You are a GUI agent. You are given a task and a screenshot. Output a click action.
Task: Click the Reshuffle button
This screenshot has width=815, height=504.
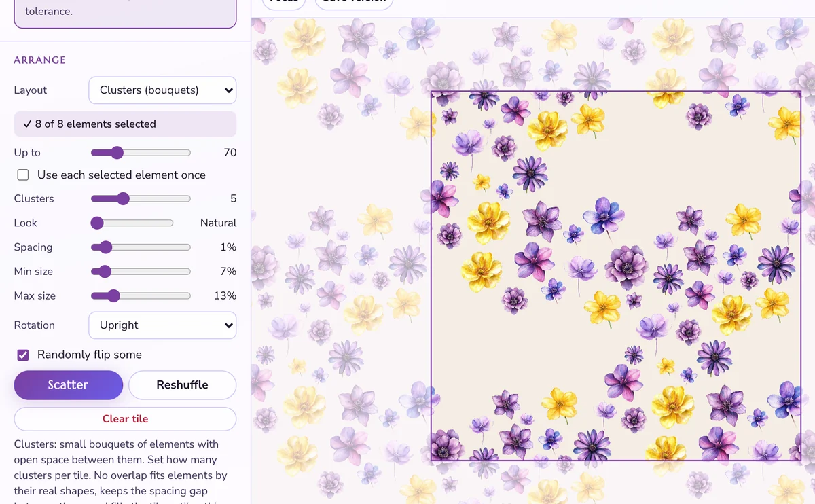[x=182, y=385]
